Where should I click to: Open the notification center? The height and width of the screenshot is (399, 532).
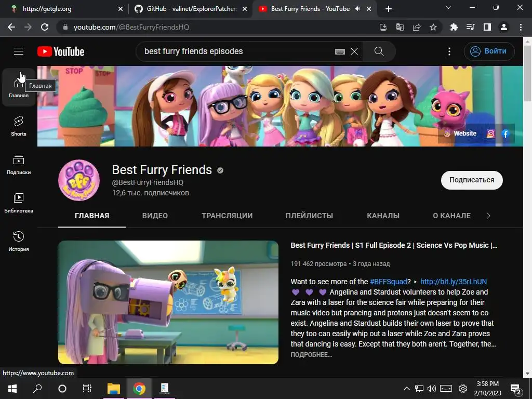coord(516,389)
